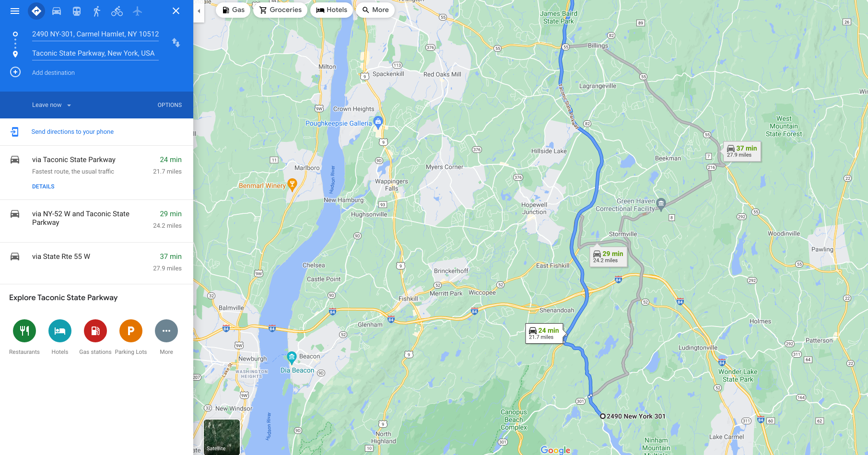Select walking travel mode icon
Image resolution: width=868 pixels, height=455 pixels.
pyautogui.click(x=97, y=11)
